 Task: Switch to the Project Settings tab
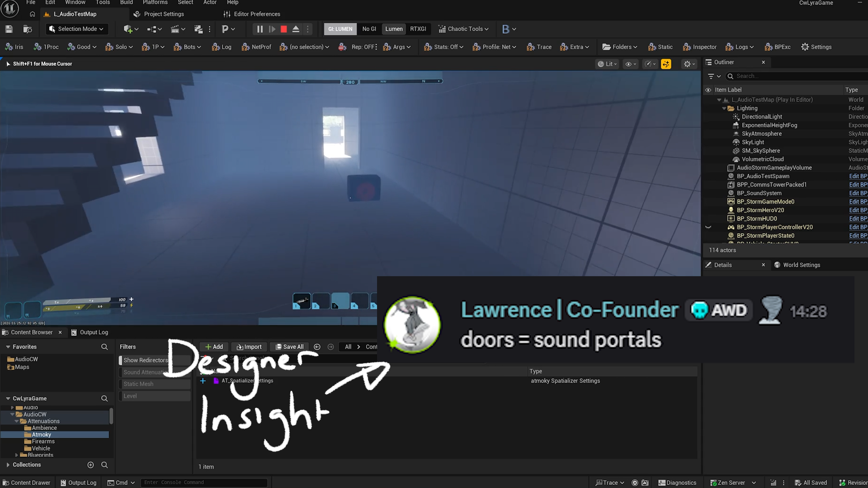(159, 14)
